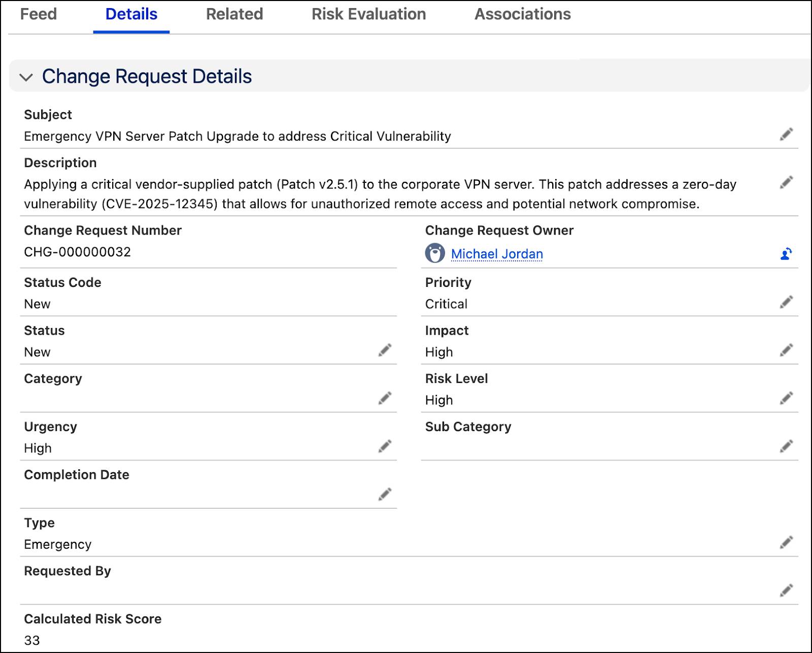The height and width of the screenshot is (653, 812).
Task: Edit Risk Level pencil icon
Action: tap(786, 399)
